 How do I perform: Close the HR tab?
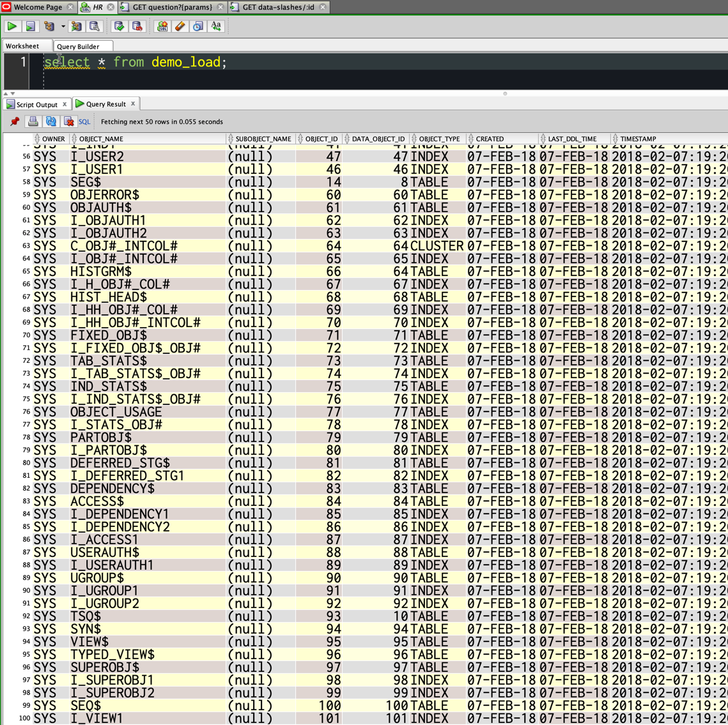tap(111, 7)
